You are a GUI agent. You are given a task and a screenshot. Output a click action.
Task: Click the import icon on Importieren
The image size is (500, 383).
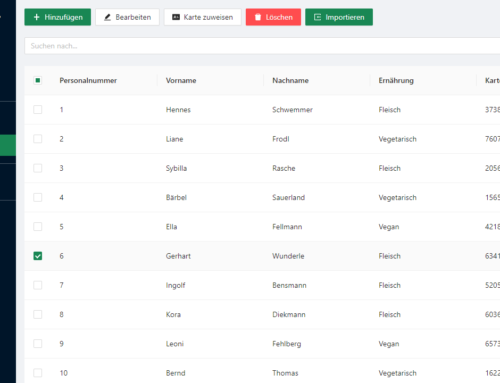click(317, 17)
